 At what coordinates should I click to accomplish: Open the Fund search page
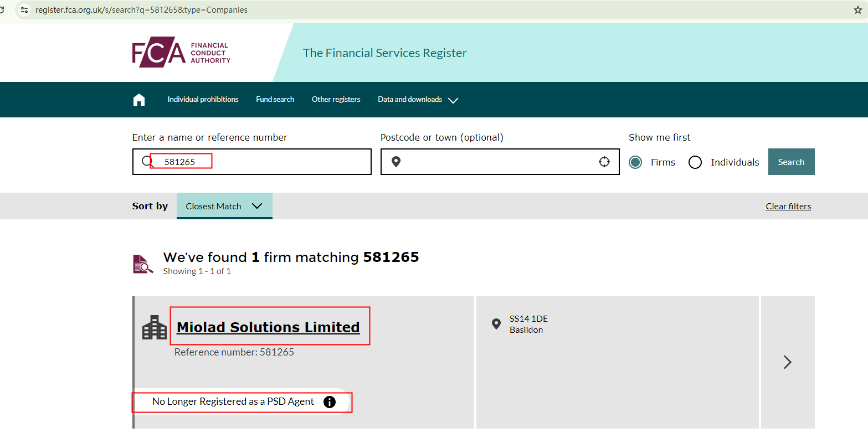click(x=275, y=100)
